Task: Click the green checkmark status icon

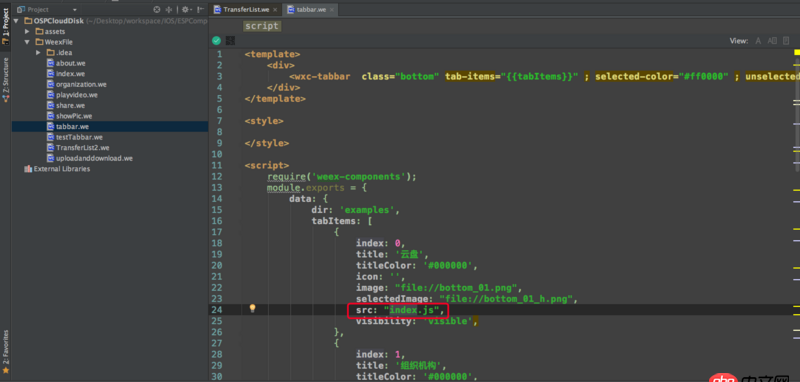Action: point(216,41)
